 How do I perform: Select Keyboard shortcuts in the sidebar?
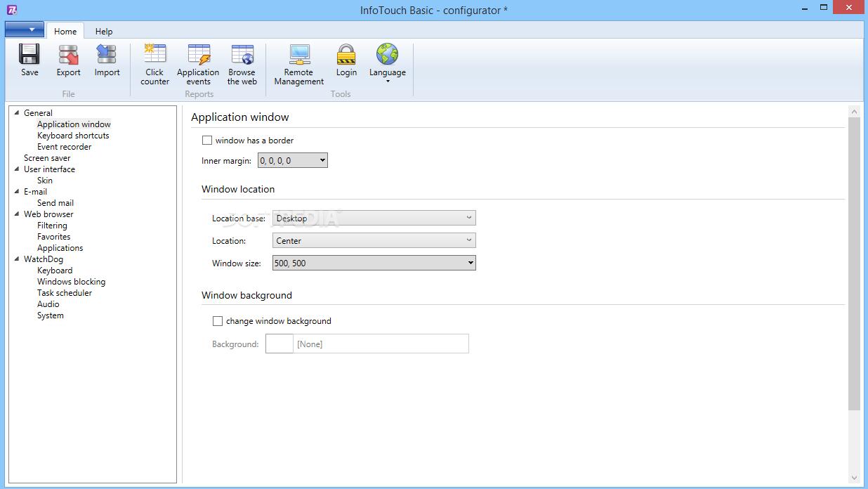[73, 135]
